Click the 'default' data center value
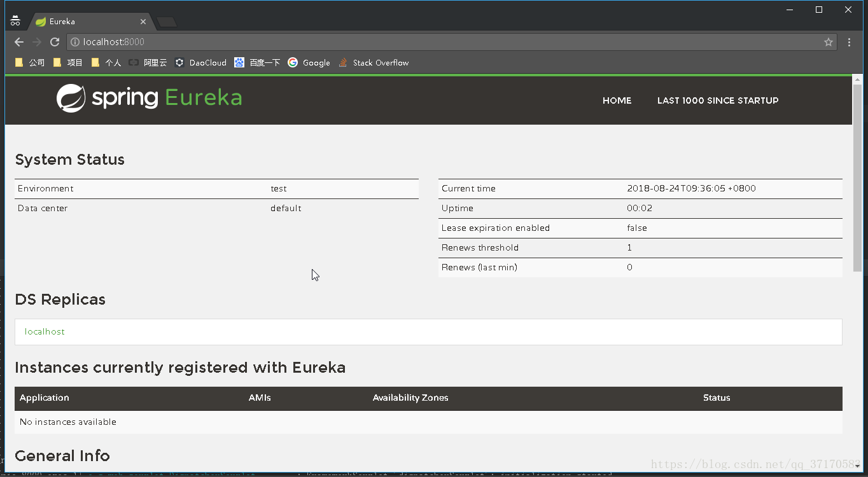 coord(286,208)
